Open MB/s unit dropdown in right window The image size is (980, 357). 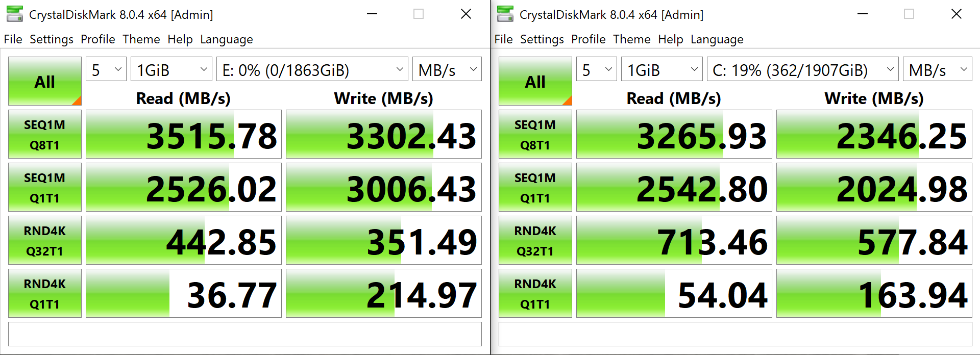[938, 69]
